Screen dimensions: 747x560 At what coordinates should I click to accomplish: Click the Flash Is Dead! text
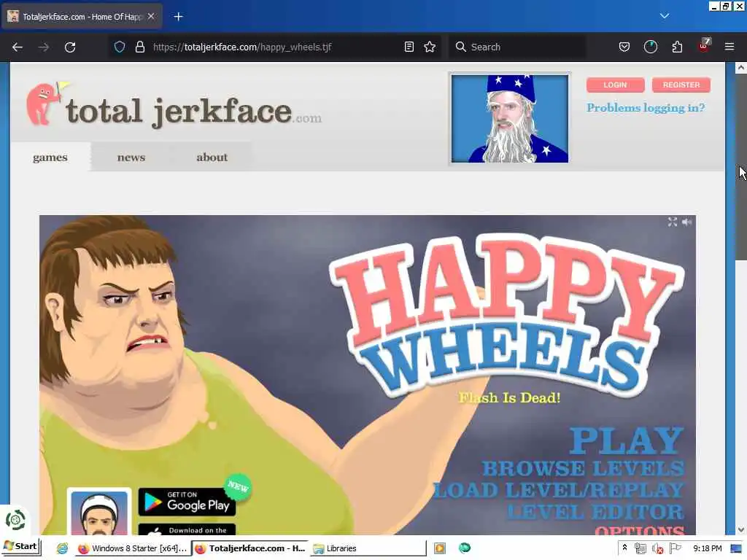click(x=509, y=397)
